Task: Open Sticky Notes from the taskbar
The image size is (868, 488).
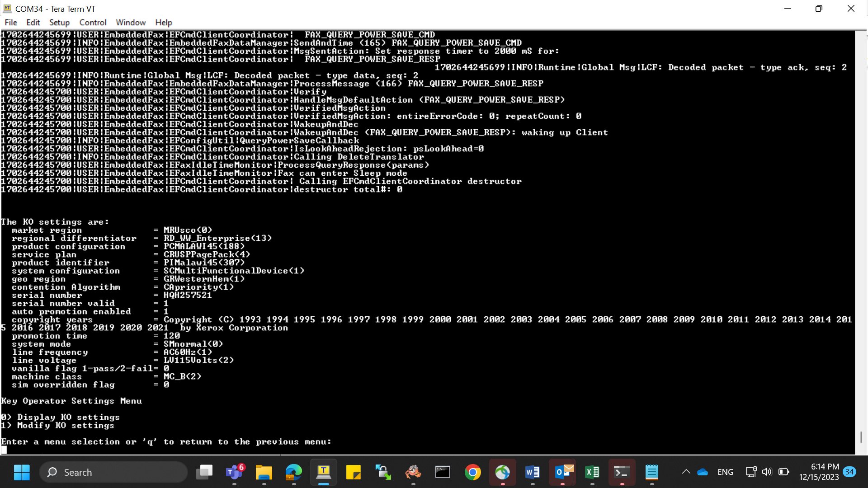Action: (354, 472)
